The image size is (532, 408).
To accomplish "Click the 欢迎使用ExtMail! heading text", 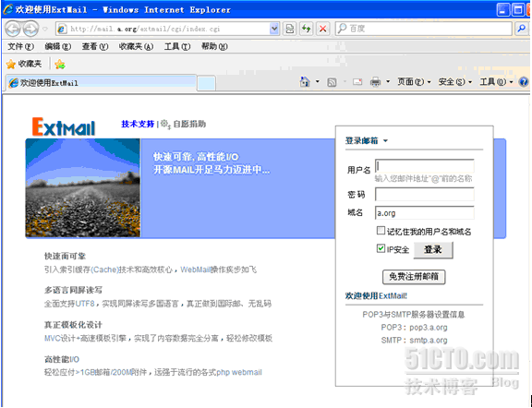I will click(376, 295).
